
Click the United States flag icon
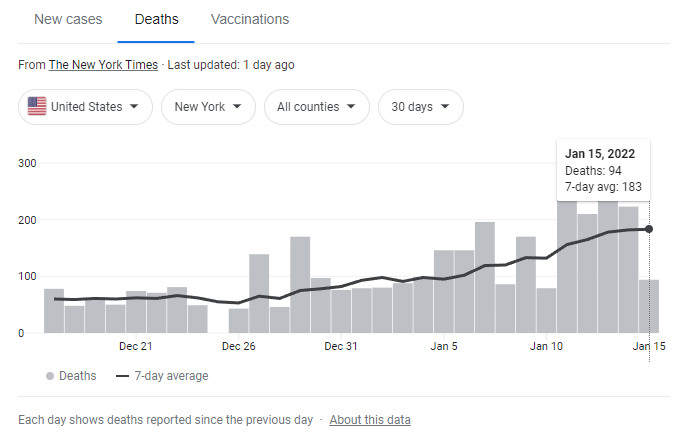click(37, 107)
